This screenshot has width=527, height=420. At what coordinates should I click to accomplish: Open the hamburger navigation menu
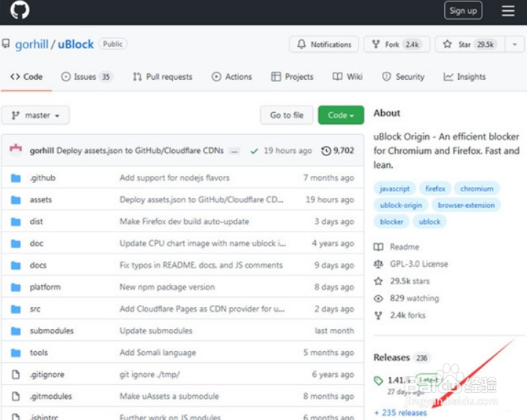coord(508,11)
